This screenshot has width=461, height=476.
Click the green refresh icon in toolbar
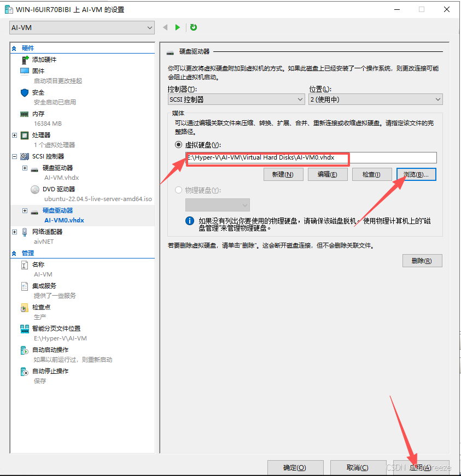click(194, 27)
